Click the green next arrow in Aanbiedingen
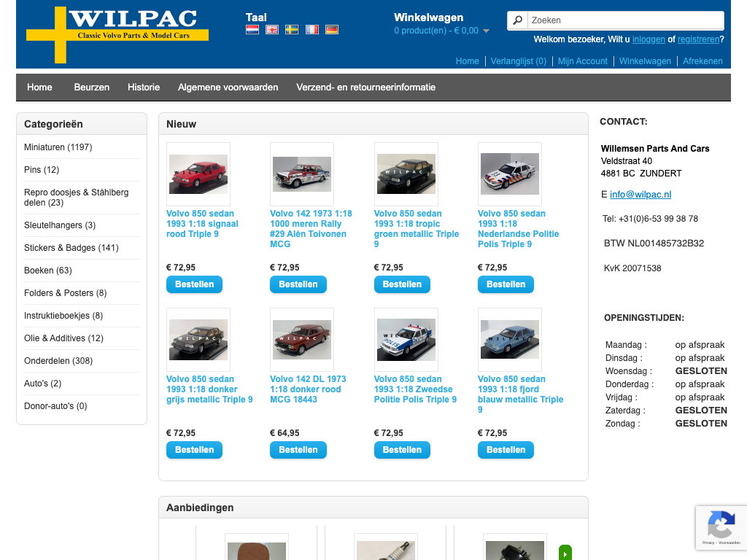 click(x=565, y=553)
